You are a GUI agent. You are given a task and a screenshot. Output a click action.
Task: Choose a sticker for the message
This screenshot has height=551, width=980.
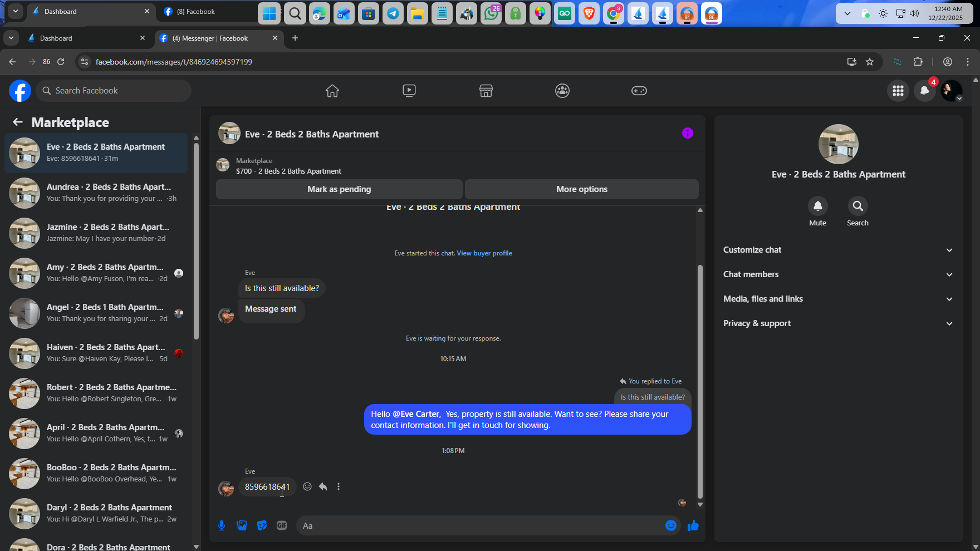[x=262, y=525]
